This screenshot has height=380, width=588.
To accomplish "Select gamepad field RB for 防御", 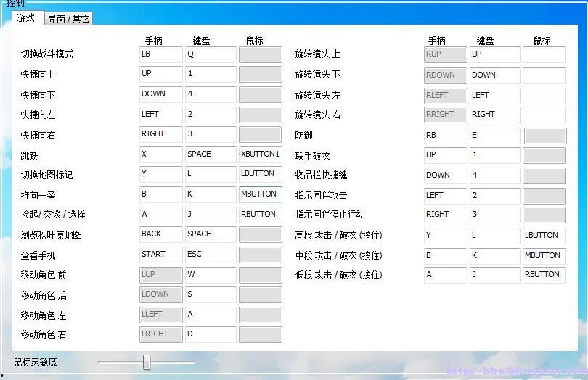I will pos(446,136).
